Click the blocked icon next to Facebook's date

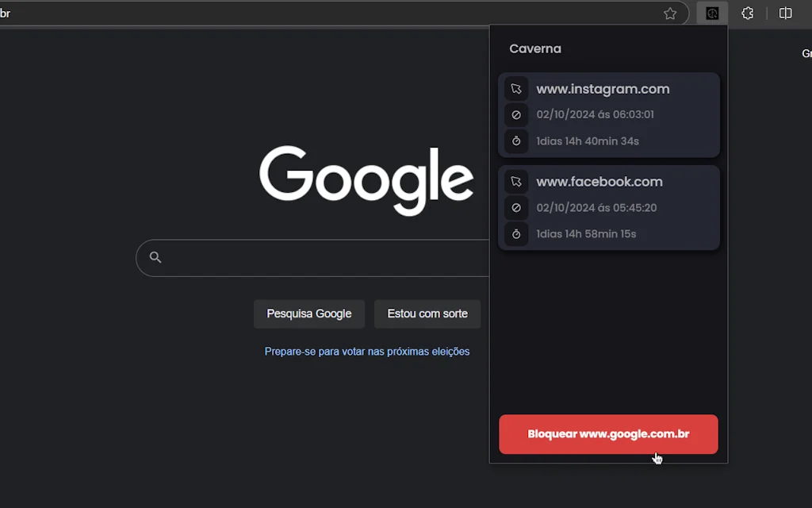(x=516, y=208)
